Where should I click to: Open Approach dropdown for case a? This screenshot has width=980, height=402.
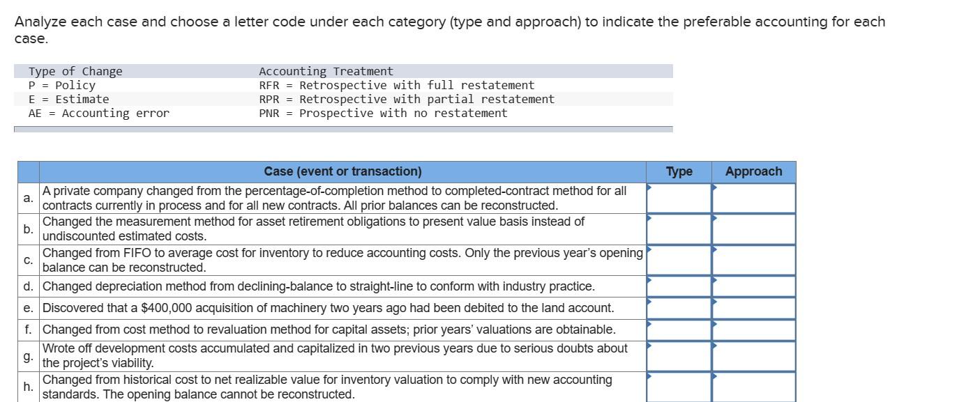click(754, 198)
